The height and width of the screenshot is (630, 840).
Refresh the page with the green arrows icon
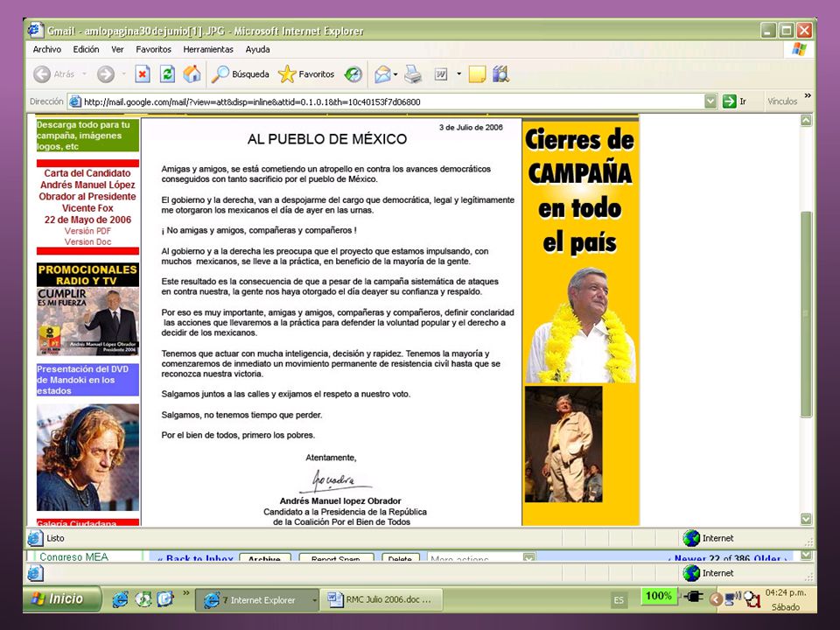click(x=167, y=73)
